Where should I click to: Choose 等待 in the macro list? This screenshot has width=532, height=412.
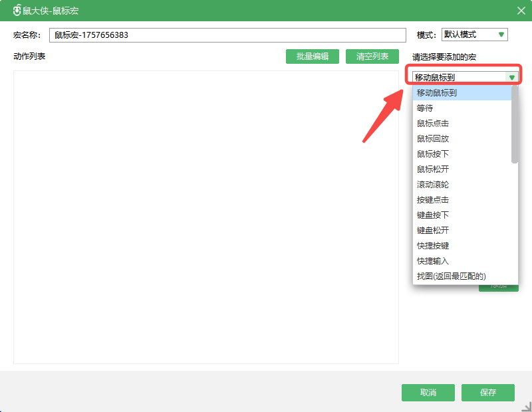425,108
